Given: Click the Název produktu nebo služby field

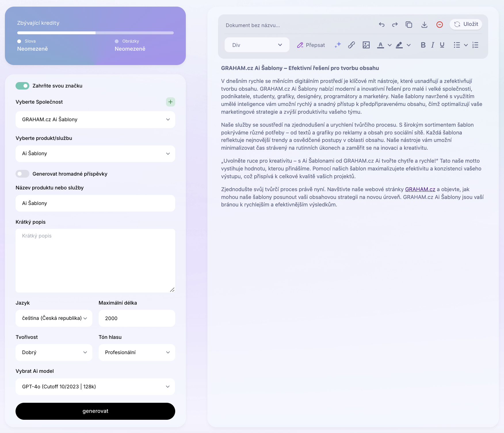Looking at the screenshot, I should (x=95, y=203).
